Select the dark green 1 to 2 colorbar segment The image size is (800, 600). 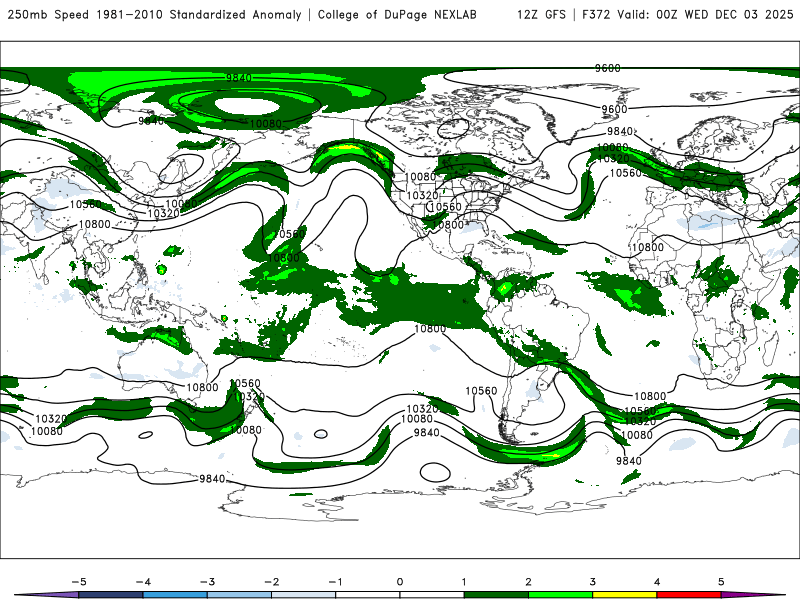click(496, 595)
